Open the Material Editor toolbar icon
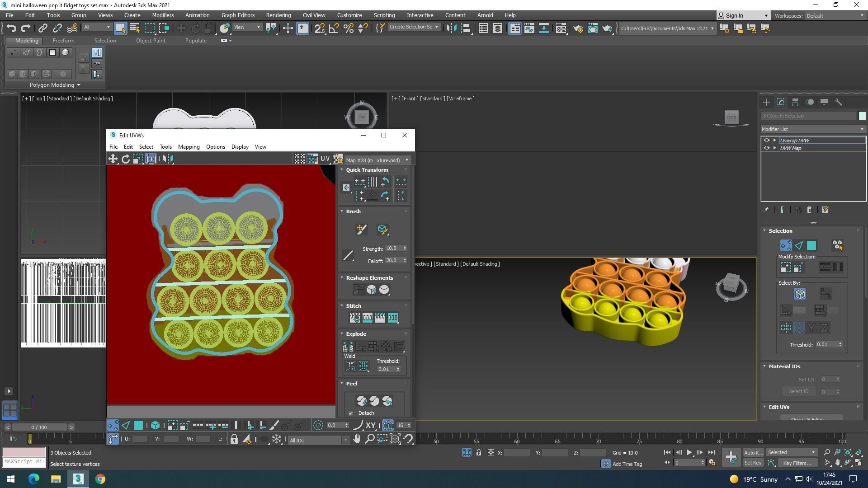Viewport: 868px width, 488px height. [x=561, y=28]
